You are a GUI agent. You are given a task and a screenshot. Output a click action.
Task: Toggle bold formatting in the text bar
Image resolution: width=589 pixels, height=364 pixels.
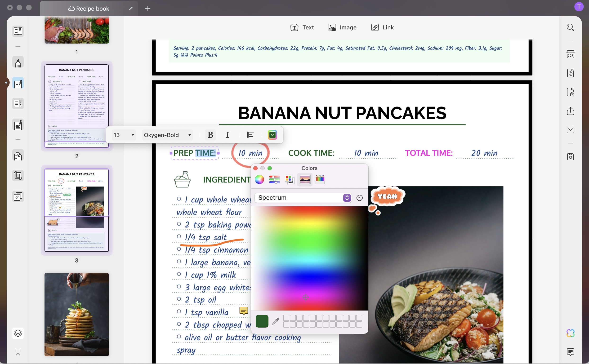point(210,135)
